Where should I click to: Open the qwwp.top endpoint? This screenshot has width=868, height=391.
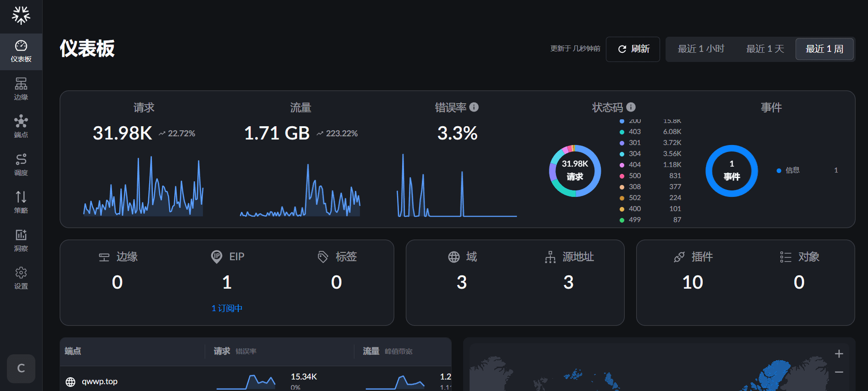tap(100, 382)
